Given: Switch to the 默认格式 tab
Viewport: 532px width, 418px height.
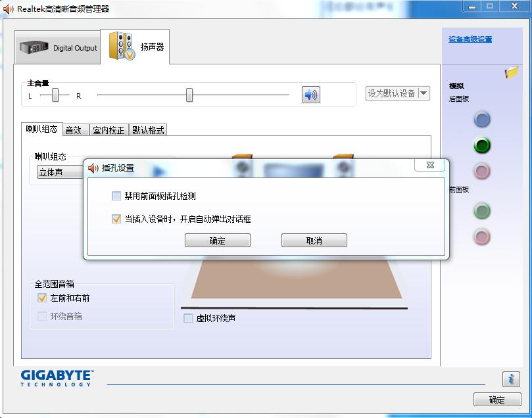Looking at the screenshot, I should 149,129.
